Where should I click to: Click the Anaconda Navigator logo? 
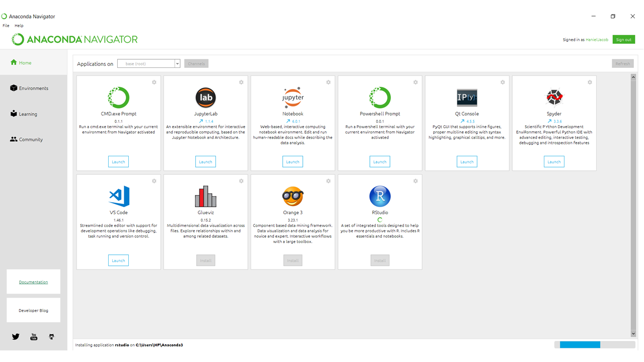pos(74,39)
